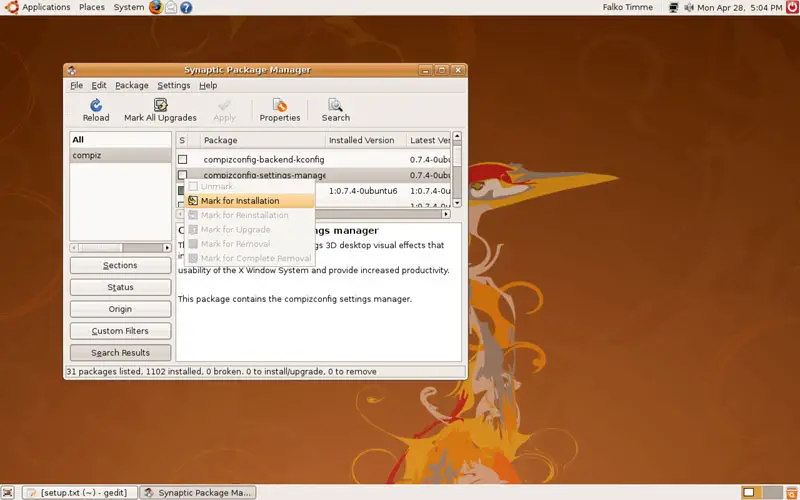
Task: Click filter list horizontal scroll left arrow
Action: 74,248
